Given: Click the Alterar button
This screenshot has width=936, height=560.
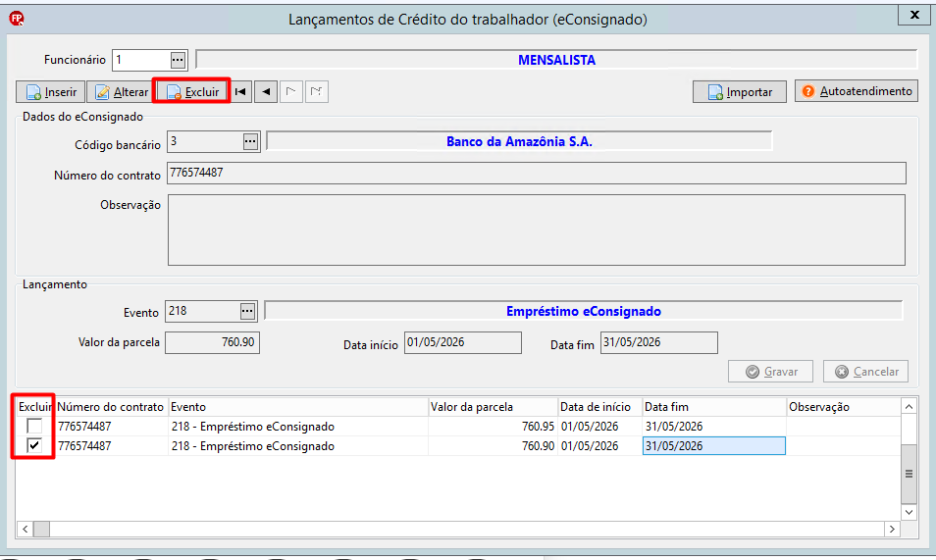Looking at the screenshot, I should click(x=122, y=92).
